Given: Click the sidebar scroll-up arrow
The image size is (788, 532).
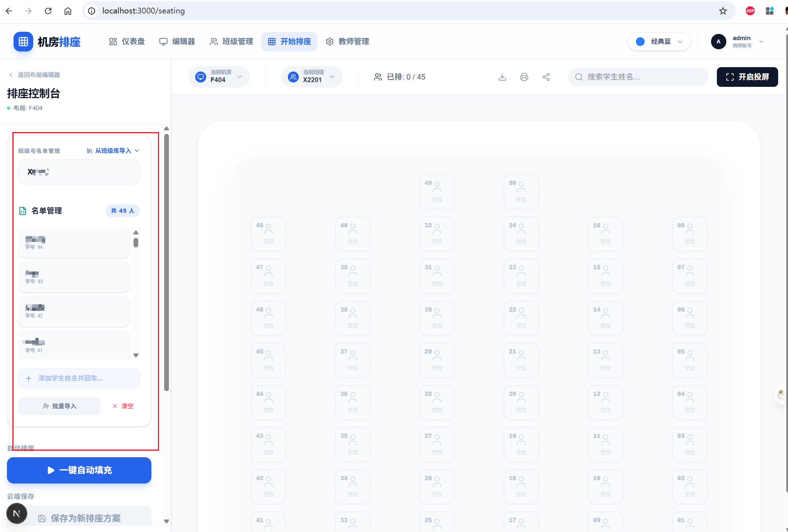Looking at the screenshot, I should pos(166,128).
